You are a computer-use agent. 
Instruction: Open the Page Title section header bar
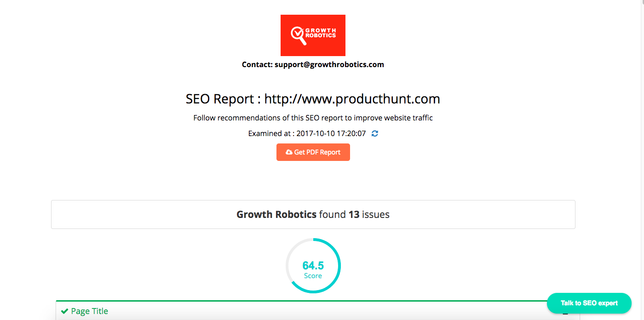pyautogui.click(x=313, y=311)
